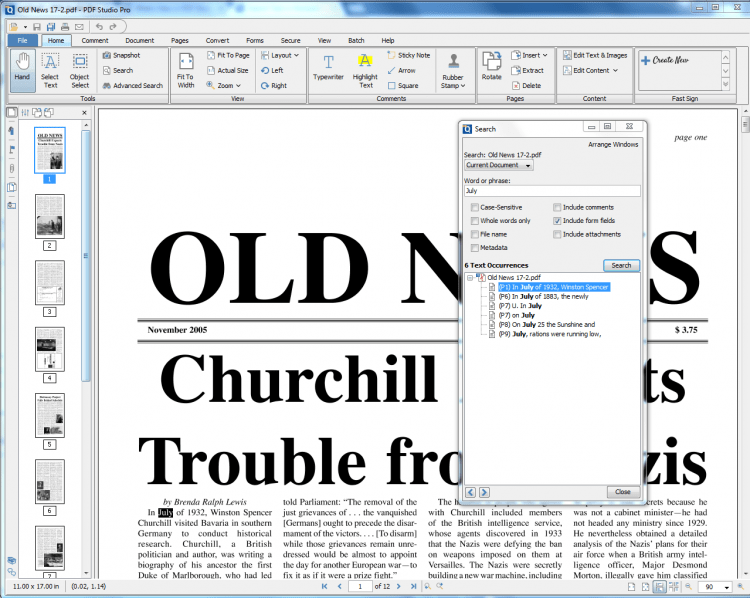Click Close in the Search dialog

tap(622, 492)
